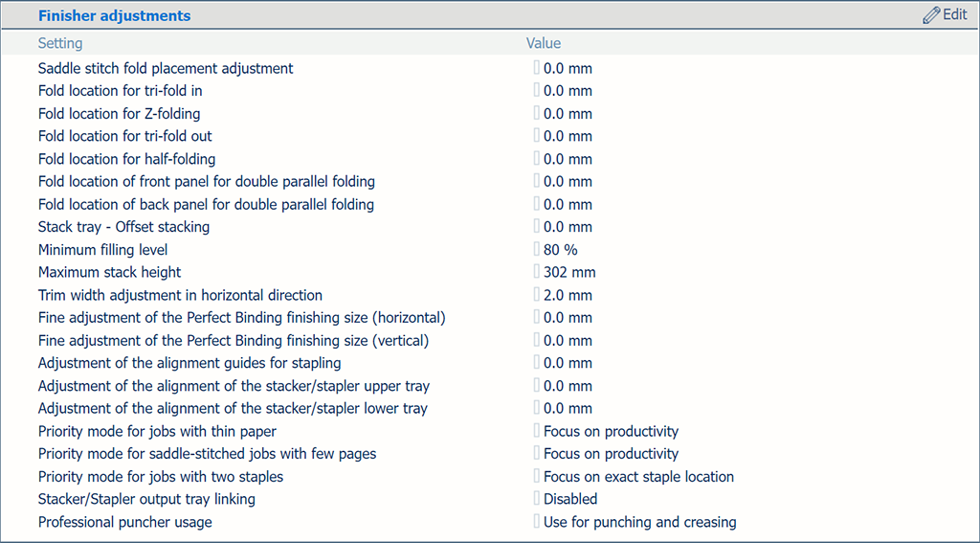This screenshot has height=543, width=980.
Task: Click indicator beside Maximum stack height 302 mm
Action: pyautogui.click(x=536, y=272)
